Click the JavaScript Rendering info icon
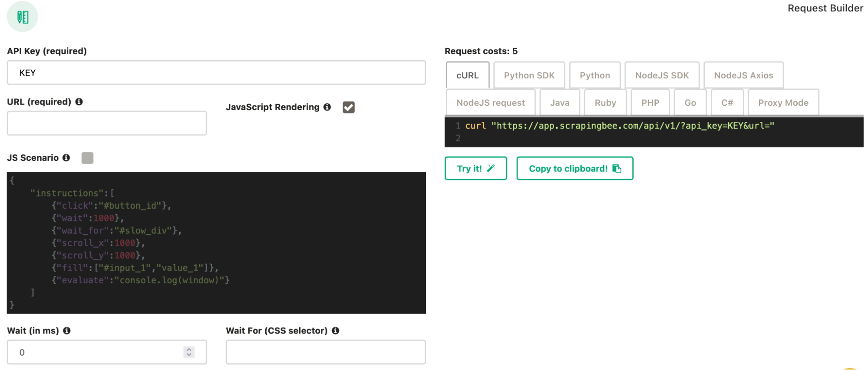This screenshot has width=868, height=370. [x=327, y=107]
